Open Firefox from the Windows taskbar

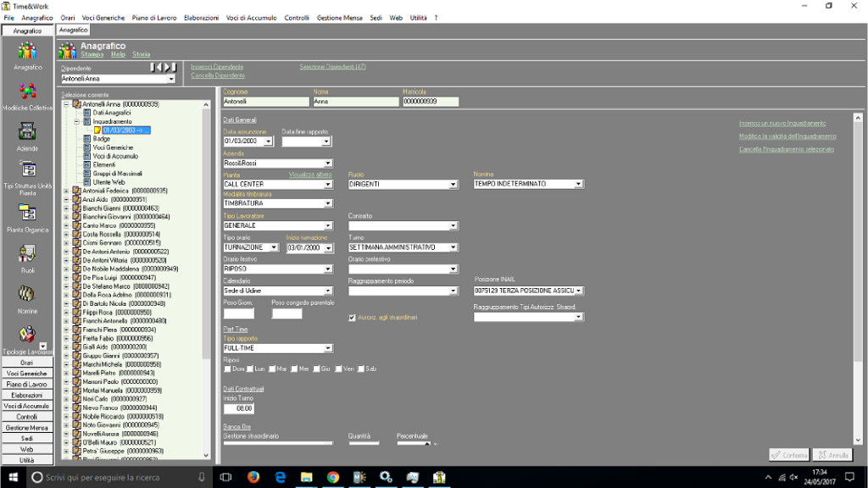(253, 478)
